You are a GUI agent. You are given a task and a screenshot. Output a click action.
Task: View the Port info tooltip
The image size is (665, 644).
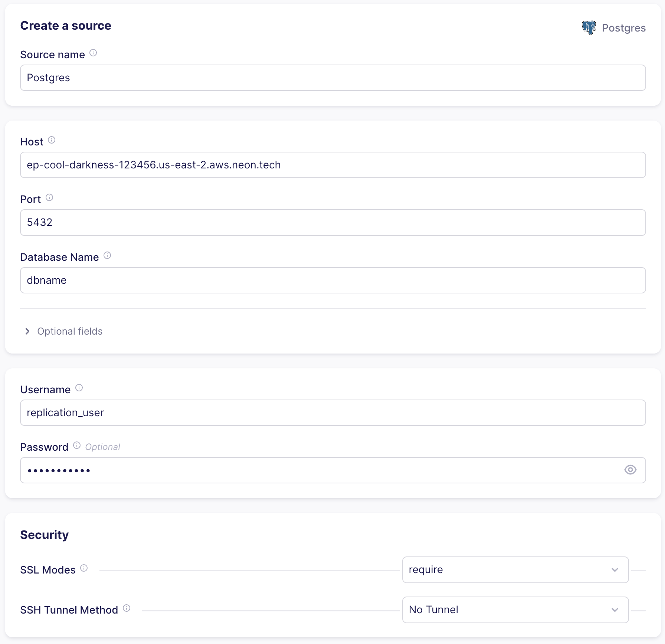point(49,197)
